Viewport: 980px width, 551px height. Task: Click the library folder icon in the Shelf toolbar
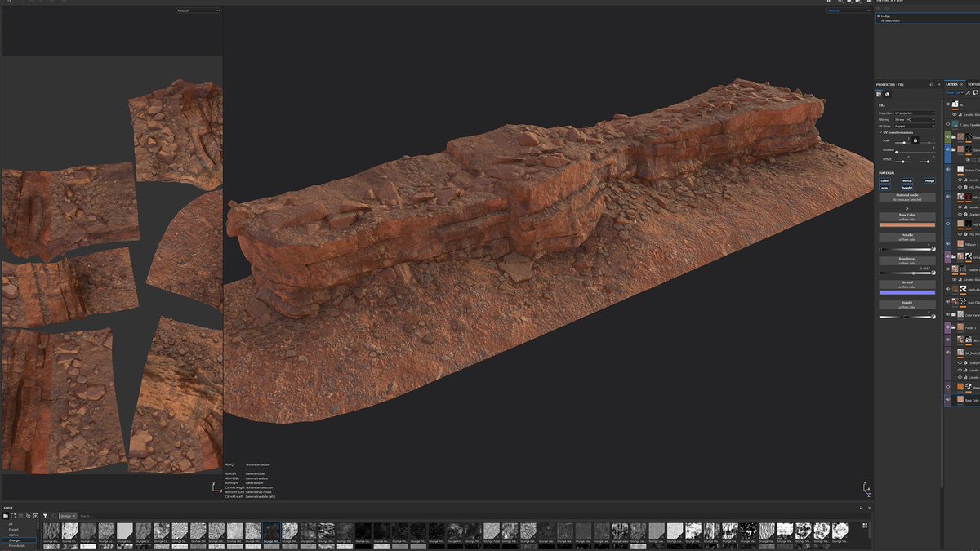pos(7,516)
